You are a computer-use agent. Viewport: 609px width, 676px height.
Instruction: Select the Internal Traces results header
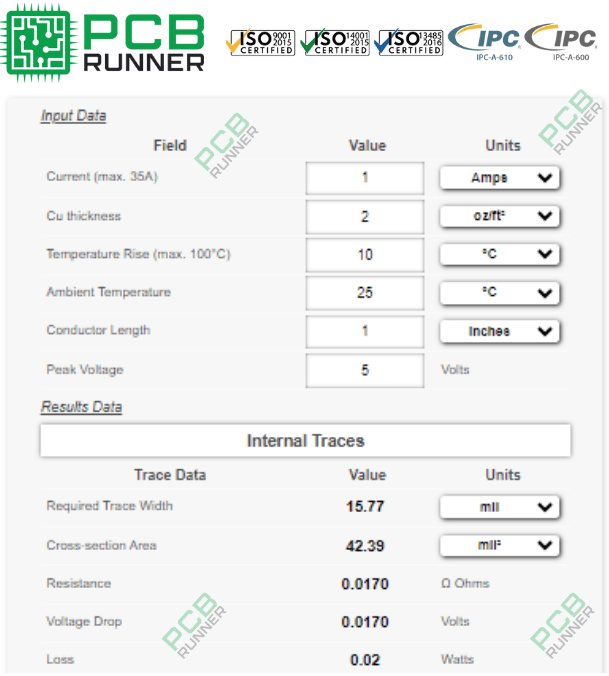[306, 441]
